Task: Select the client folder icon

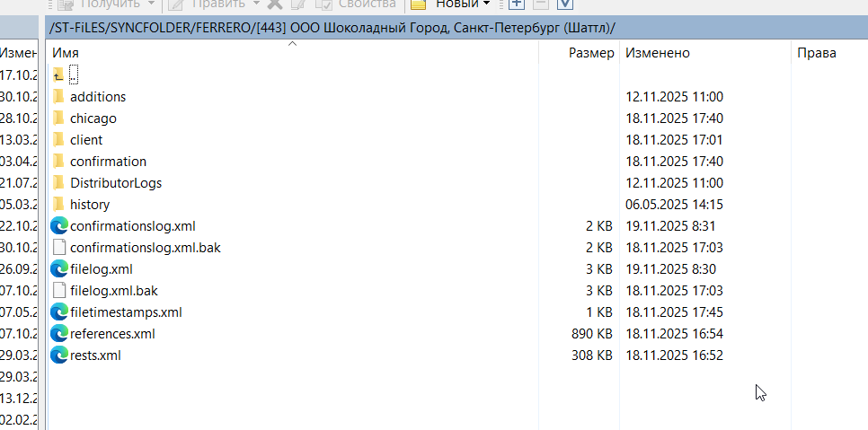Action: point(58,139)
